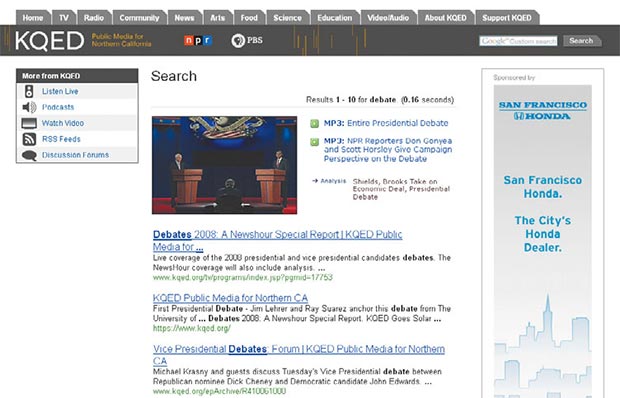Open MP3 Entire Presidential Debate link
This screenshot has height=398, width=620.
[x=386, y=123]
